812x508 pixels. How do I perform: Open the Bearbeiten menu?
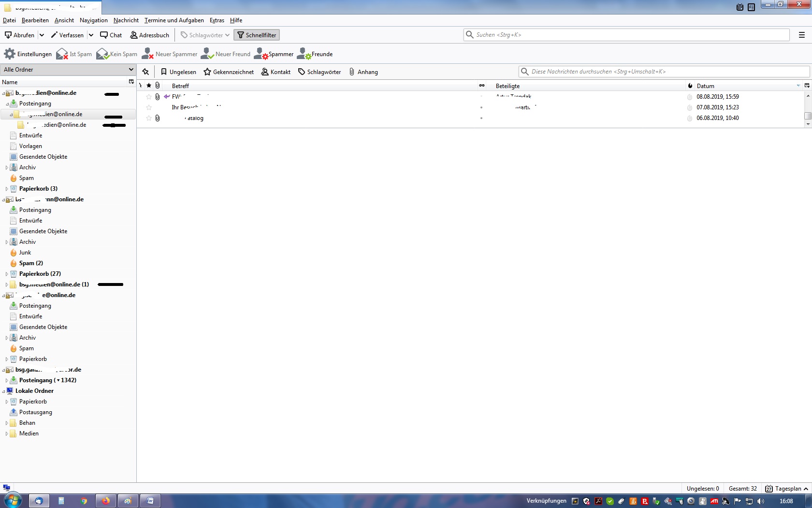click(35, 20)
